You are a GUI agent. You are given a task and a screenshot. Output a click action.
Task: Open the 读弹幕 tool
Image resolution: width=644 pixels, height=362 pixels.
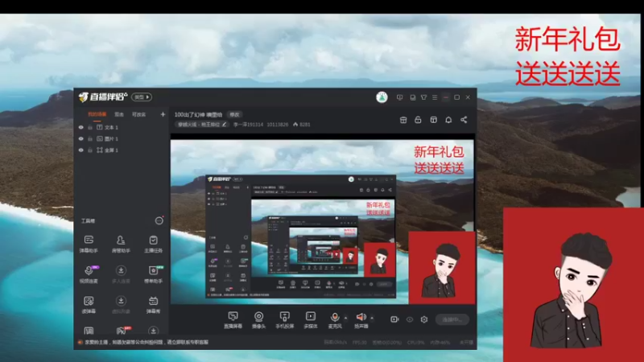coord(89,305)
